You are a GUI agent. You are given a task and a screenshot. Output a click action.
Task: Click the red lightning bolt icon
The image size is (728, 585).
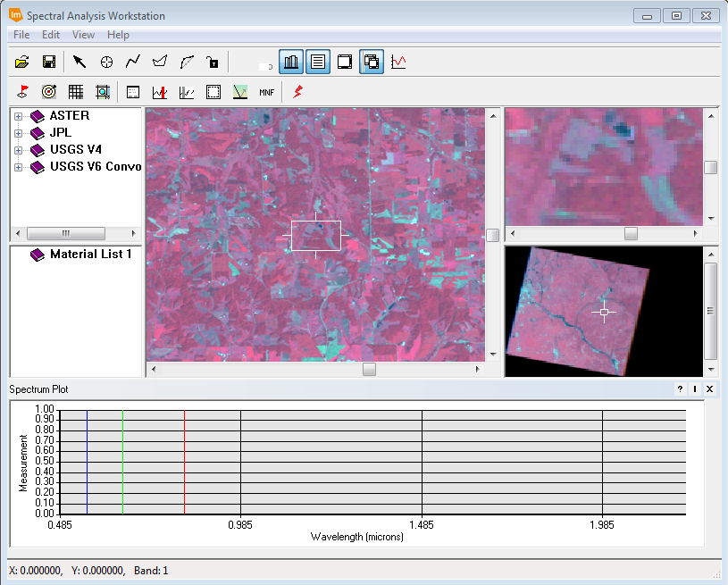pyautogui.click(x=297, y=92)
